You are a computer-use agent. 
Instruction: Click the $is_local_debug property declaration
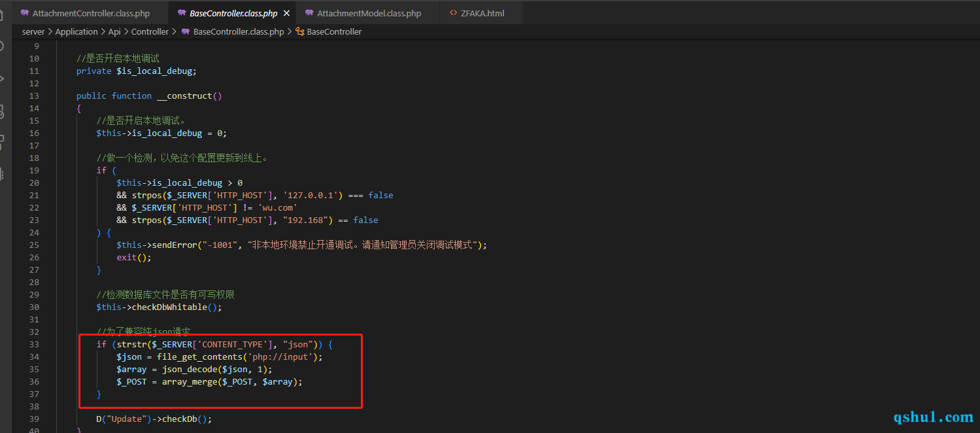(156, 71)
